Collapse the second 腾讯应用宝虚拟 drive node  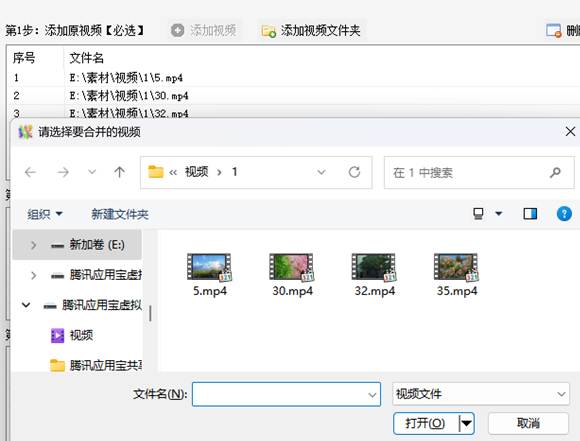(26, 305)
